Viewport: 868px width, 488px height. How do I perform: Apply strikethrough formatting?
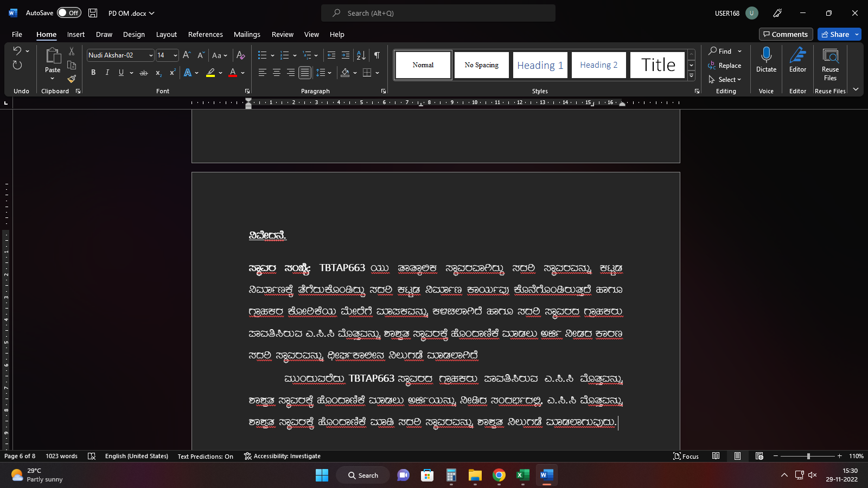[x=144, y=73]
